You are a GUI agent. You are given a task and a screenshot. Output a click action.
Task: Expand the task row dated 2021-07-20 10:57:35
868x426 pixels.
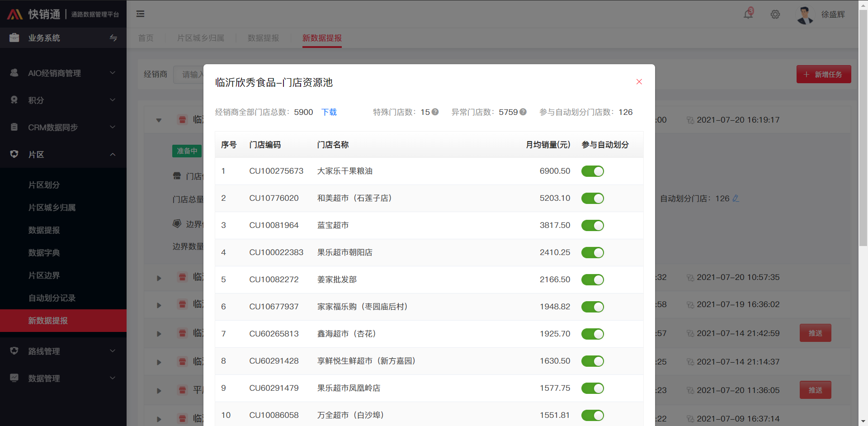click(159, 278)
